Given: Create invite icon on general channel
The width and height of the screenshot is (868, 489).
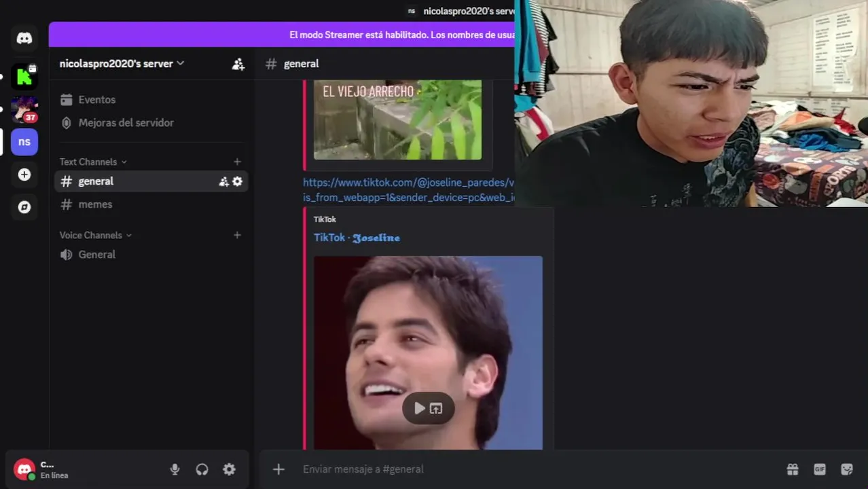Looking at the screenshot, I should [x=223, y=181].
